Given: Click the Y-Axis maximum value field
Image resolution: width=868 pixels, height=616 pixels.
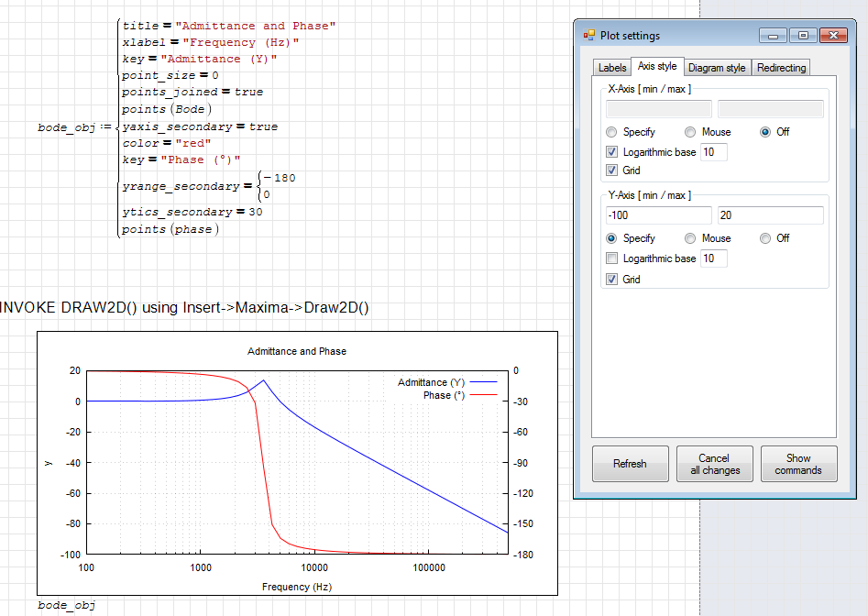Looking at the screenshot, I should (x=771, y=214).
